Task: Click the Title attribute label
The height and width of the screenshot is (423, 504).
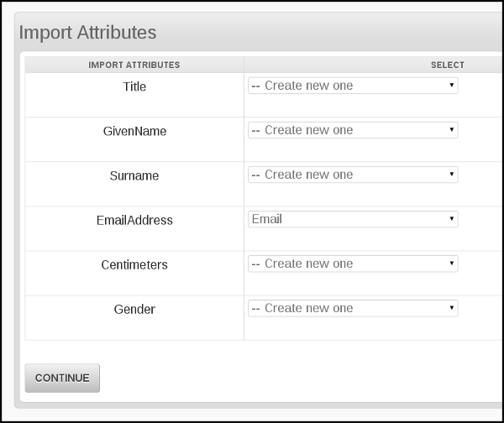Action: (x=134, y=86)
